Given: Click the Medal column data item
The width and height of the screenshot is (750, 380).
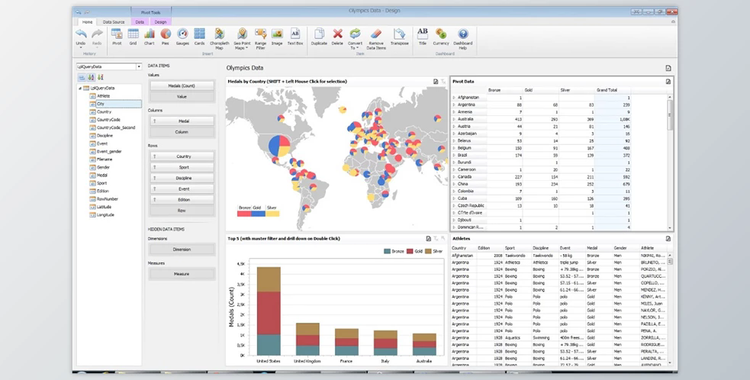Looking at the screenshot, I should click(x=182, y=121).
